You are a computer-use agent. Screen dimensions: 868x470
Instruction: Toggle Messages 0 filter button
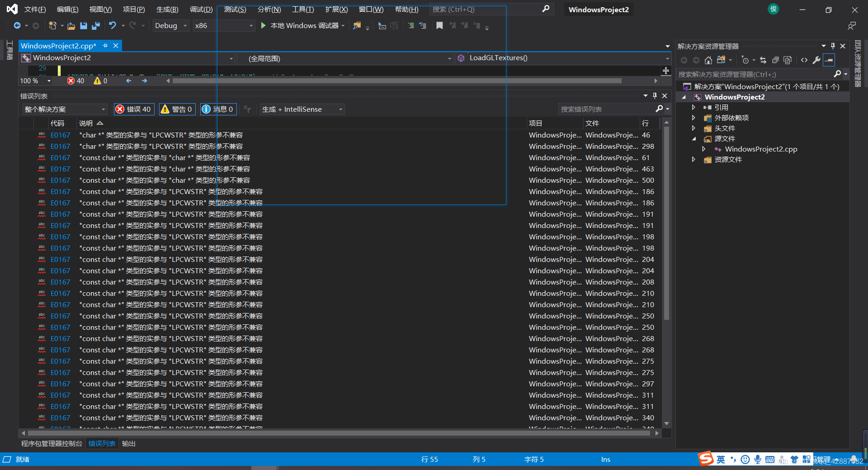(218, 109)
